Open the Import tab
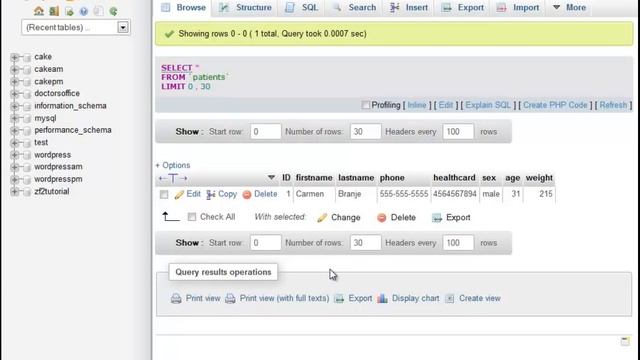This screenshot has width=640, height=360. point(519,7)
